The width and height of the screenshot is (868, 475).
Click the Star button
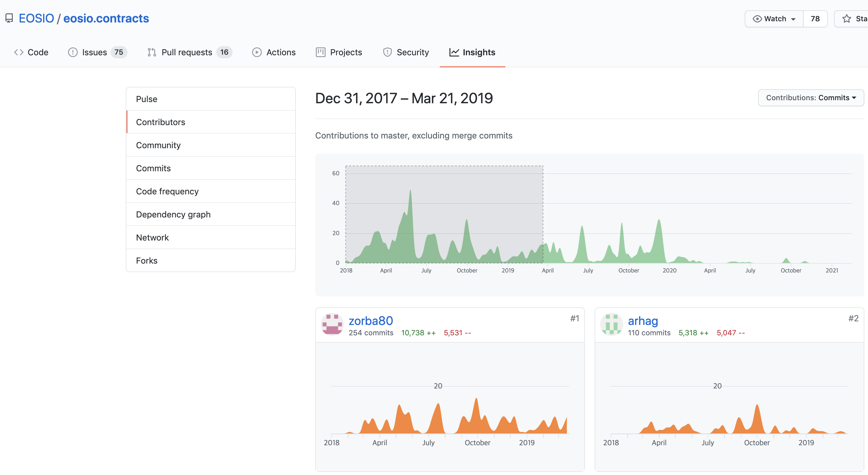pos(853,19)
